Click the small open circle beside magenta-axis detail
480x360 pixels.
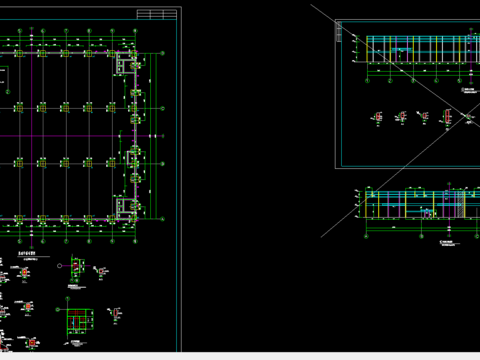pos(59,266)
